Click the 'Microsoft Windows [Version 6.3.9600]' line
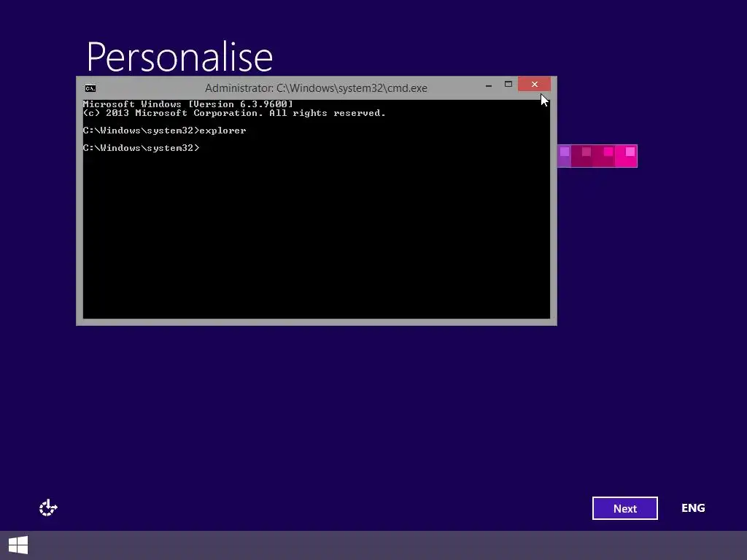 [x=187, y=104]
